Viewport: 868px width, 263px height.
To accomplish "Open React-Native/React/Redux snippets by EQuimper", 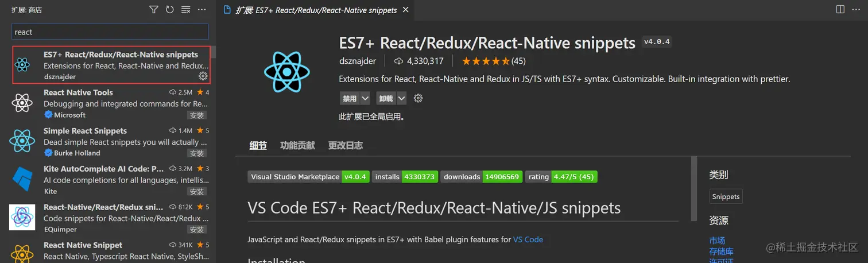I will pos(108,218).
